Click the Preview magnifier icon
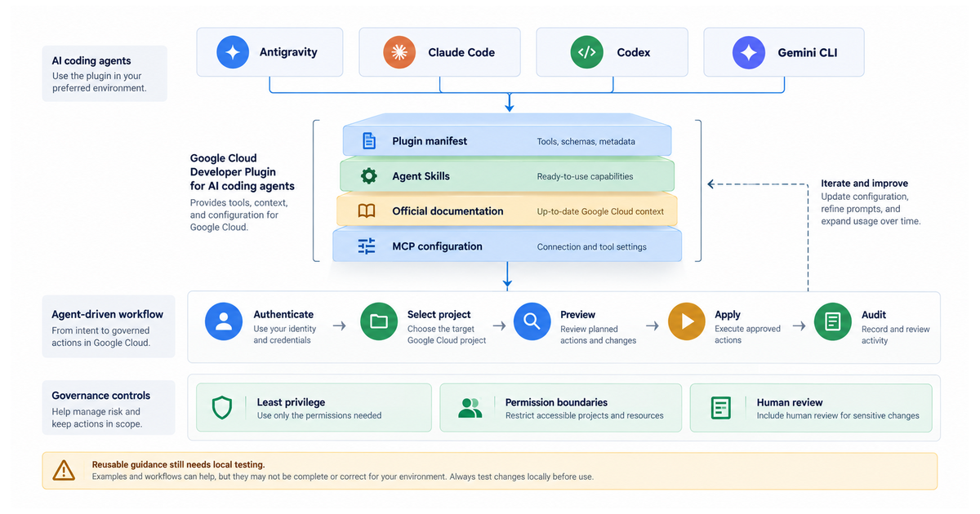 (532, 321)
